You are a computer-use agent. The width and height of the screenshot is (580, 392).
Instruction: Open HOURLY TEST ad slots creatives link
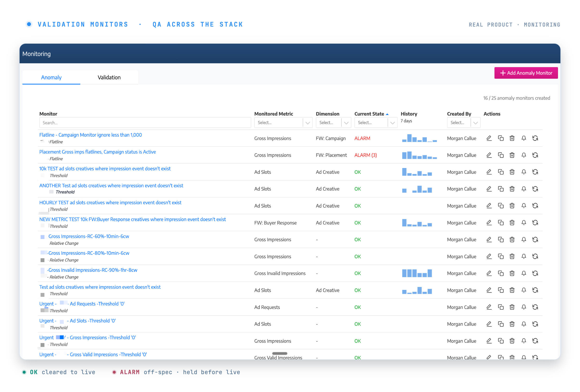click(110, 203)
